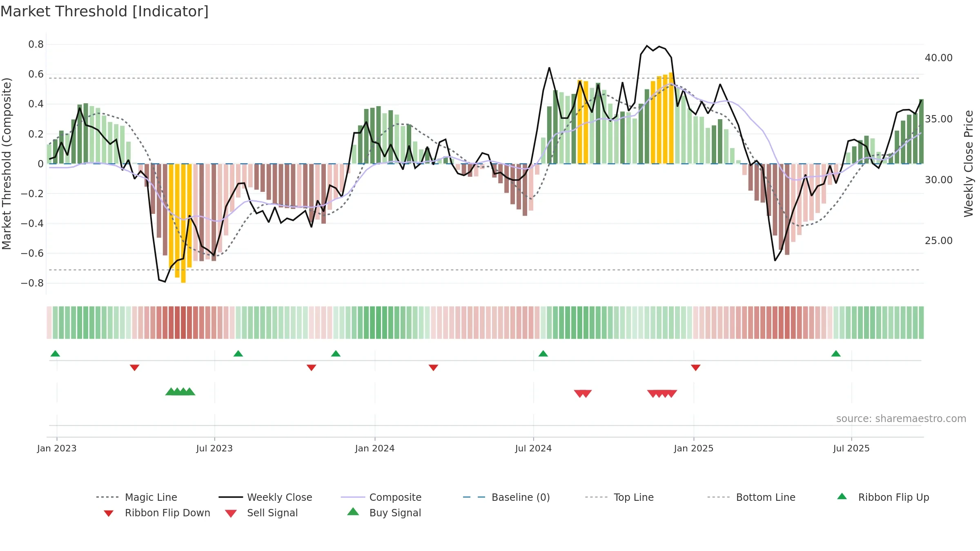Click the Jul 2024 x-axis label

[533, 448]
